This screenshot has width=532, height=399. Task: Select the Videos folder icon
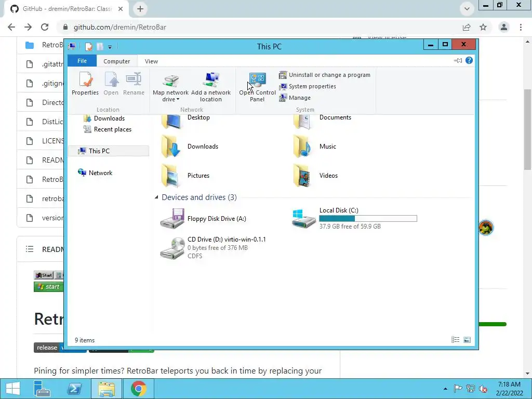coord(303,176)
